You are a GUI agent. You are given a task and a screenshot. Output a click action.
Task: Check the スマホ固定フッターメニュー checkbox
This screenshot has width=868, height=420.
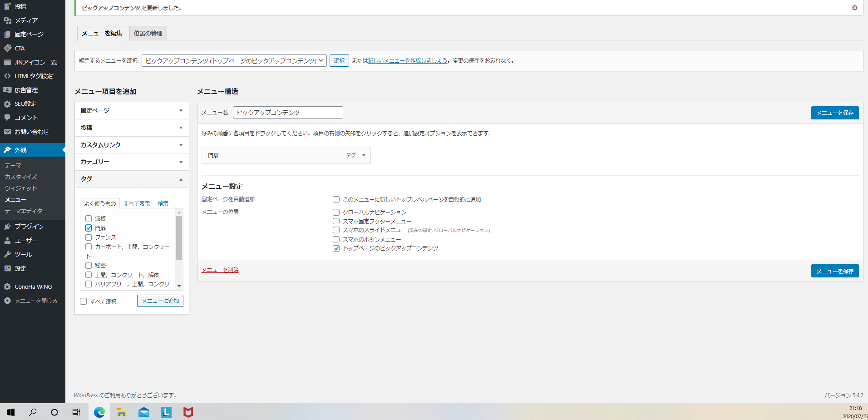click(336, 221)
